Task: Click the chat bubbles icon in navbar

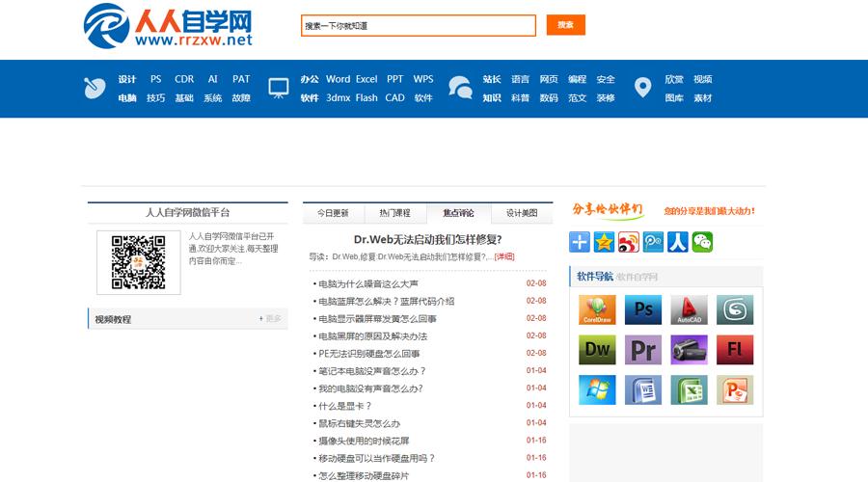Action: (x=460, y=88)
